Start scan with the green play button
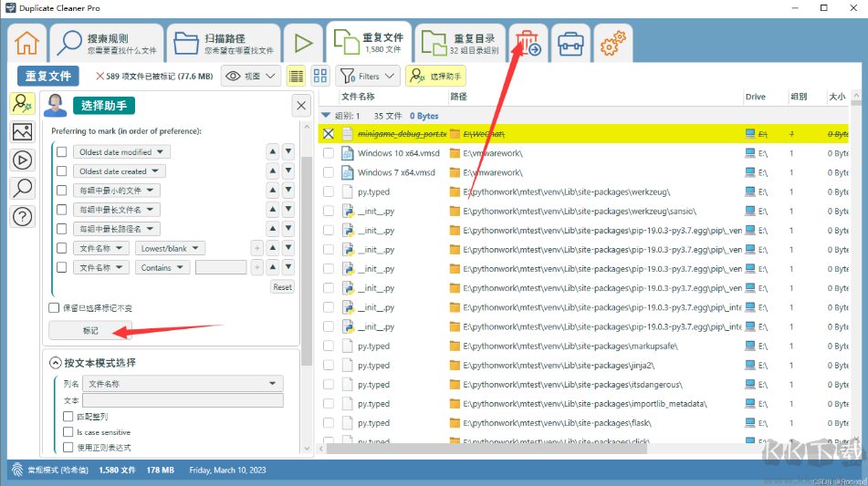This screenshot has width=868, height=486. 303,43
